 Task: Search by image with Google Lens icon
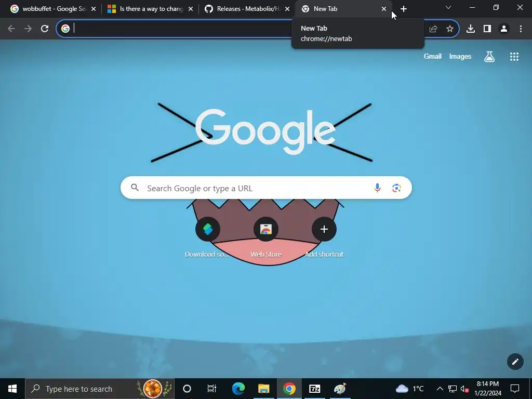tap(396, 188)
